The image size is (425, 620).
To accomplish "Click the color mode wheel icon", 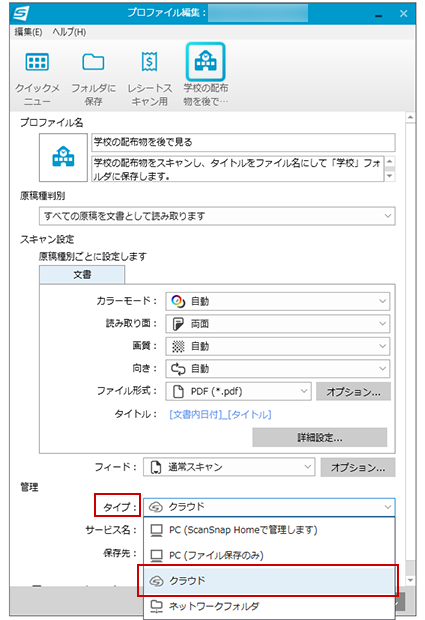I will tap(178, 301).
